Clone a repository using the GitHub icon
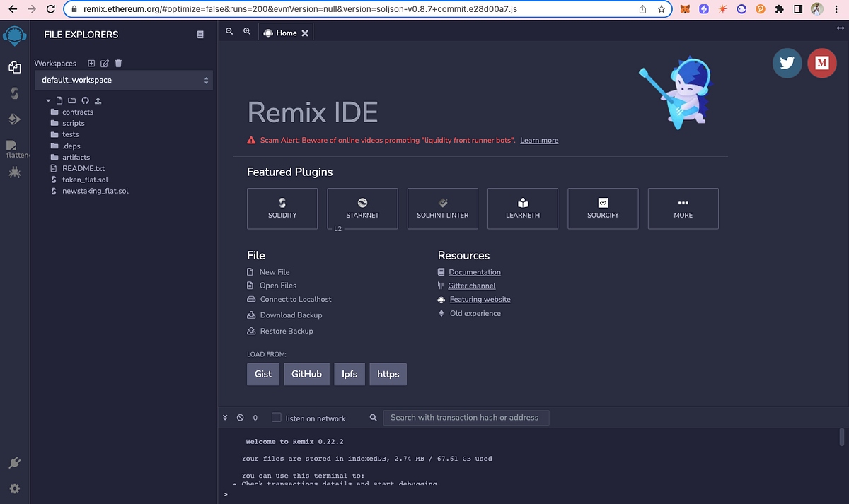 (85, 100)
